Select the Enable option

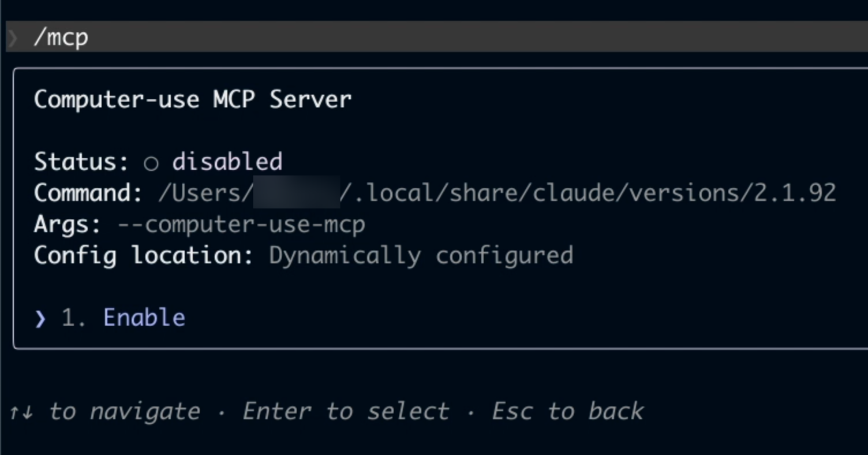144,318
